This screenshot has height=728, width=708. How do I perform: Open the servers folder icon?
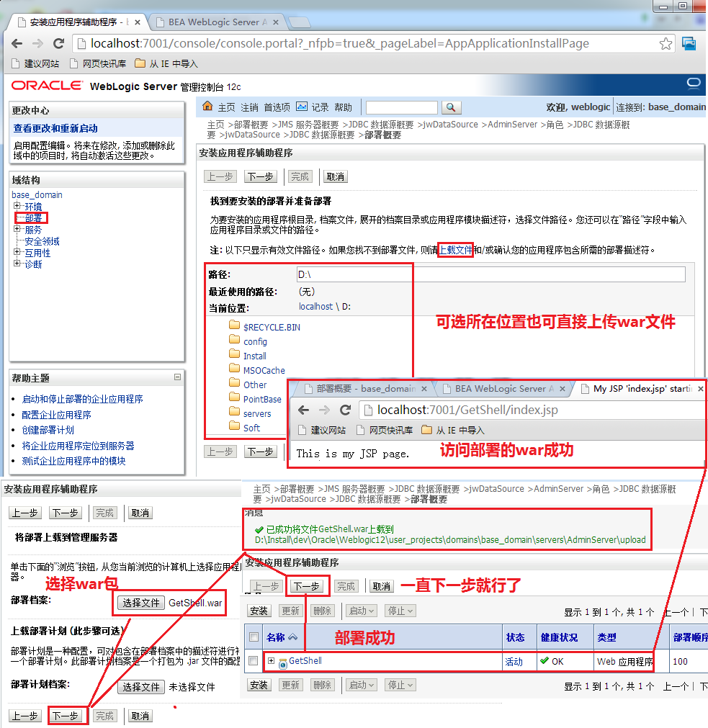click(235, 411)
